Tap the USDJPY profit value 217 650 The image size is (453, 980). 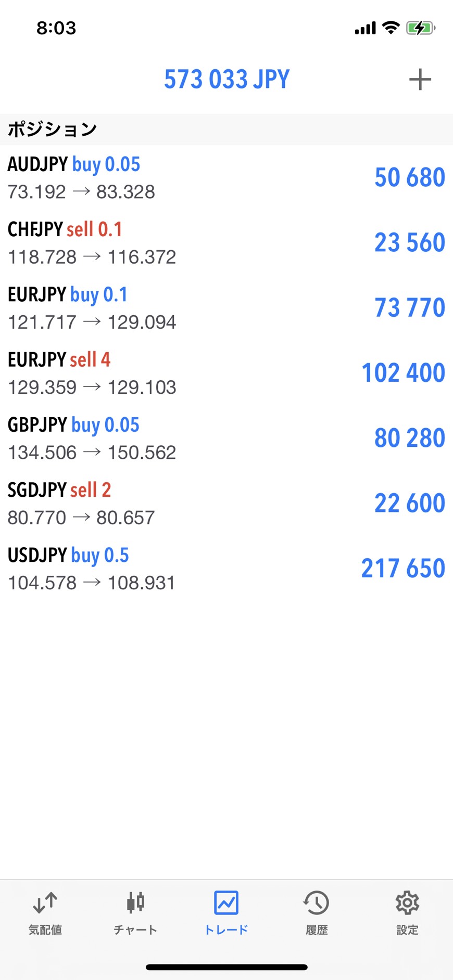403,568
